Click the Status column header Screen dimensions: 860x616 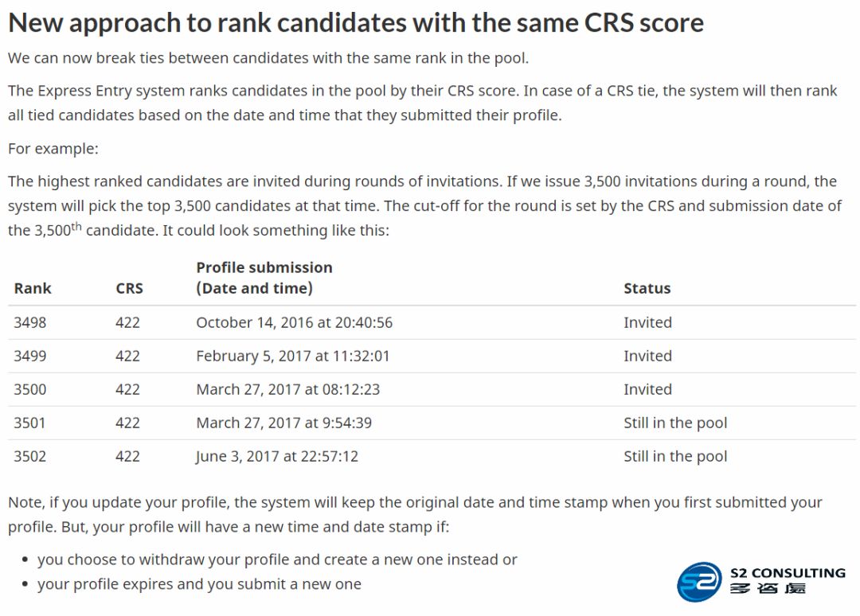pos(647,288)
